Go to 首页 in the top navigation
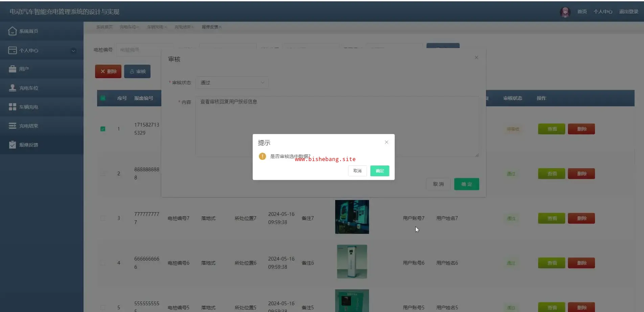Image resolution: width=644 pixels, height=312 pixels. point(582,12)
